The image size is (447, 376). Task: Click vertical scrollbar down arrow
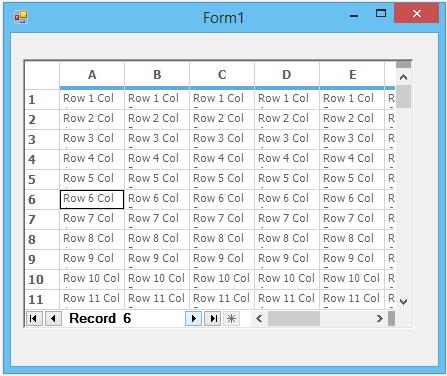click(x=403, y=302)
